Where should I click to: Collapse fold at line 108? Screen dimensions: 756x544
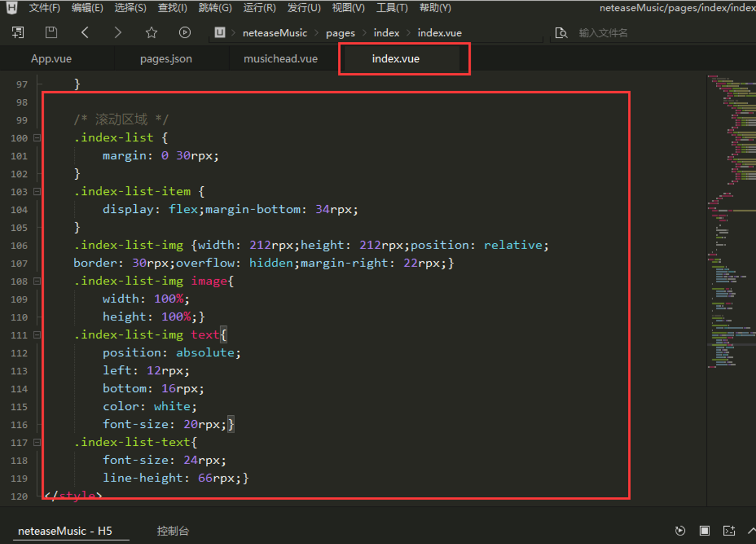37,281
